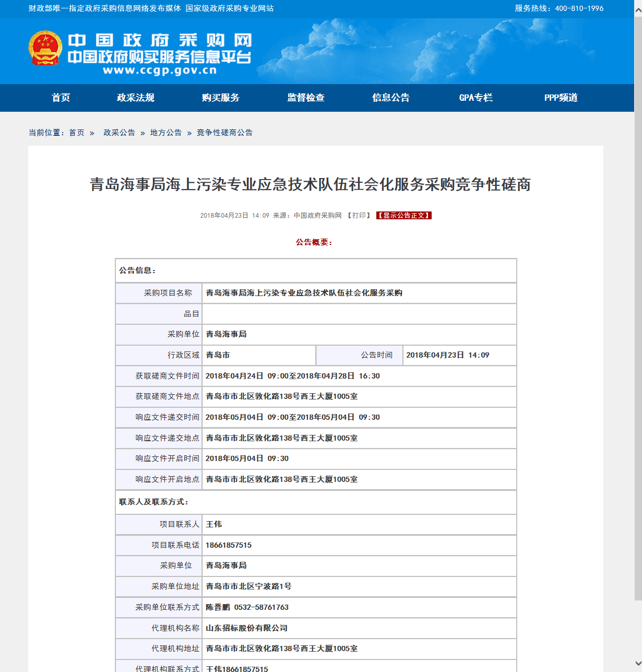The image size is (642, 672).
Task: Click the 项目联系电话 number 18661857515
Action: click(229, 545)
